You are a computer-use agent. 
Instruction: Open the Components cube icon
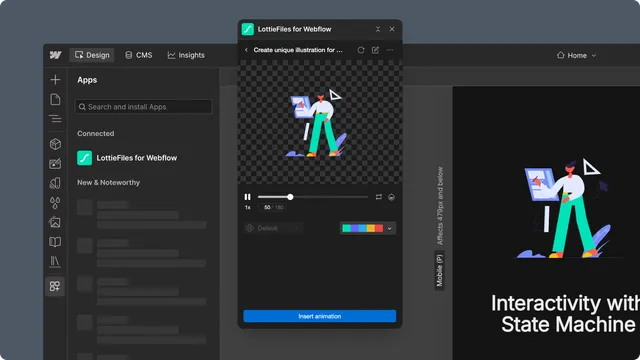[56, 144]
